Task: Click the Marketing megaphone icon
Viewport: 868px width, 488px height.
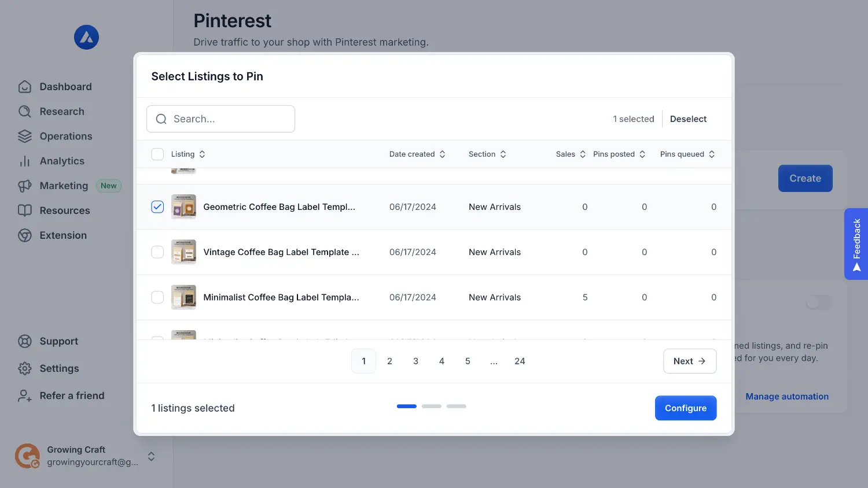Action: [24, 186]
